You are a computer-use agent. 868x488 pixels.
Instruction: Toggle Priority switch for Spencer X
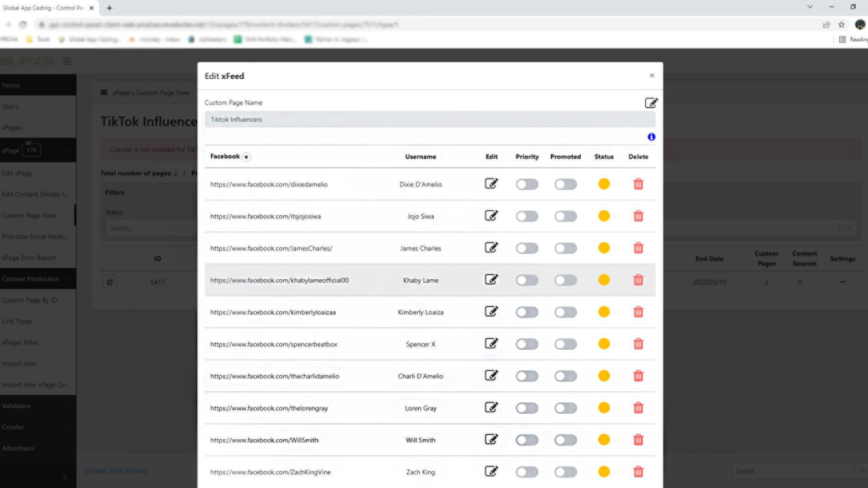pos(527,344)
